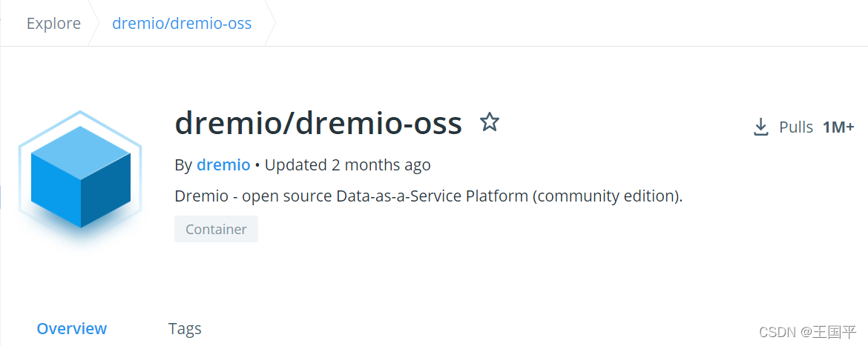Star the dremio/dremio-oss repository
The height and width of the screenshot is (346, 868).
489,122
